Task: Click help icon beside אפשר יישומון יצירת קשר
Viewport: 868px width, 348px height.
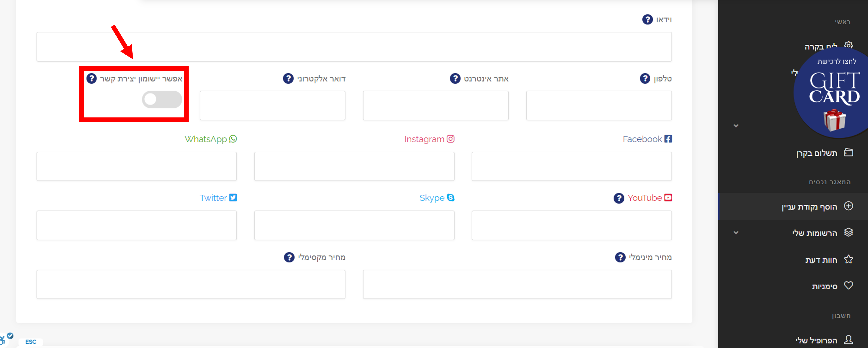Action: (x=91, y=79)
